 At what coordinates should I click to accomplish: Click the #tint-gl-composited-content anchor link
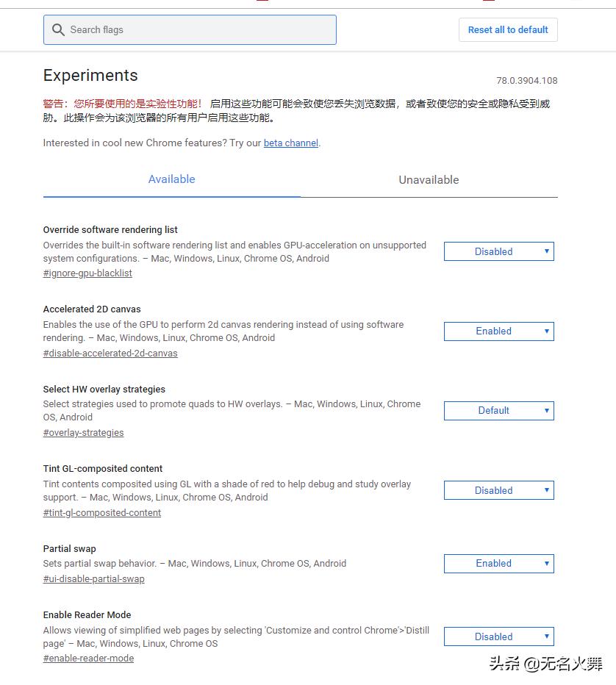point(102,513)
